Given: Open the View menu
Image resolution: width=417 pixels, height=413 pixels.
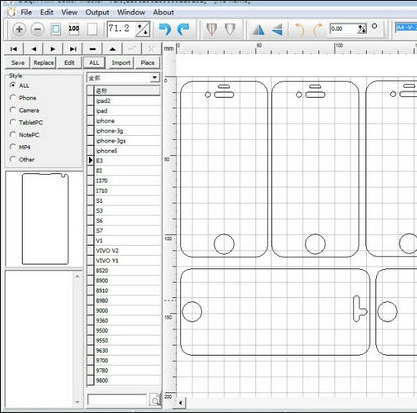Looking at the screenshot, I should click(69, 12).
